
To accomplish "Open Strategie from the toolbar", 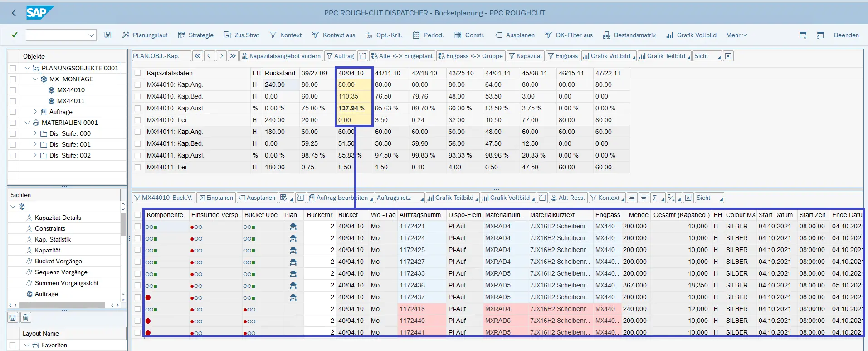I will pyautogui.click(x=195, y=35).
